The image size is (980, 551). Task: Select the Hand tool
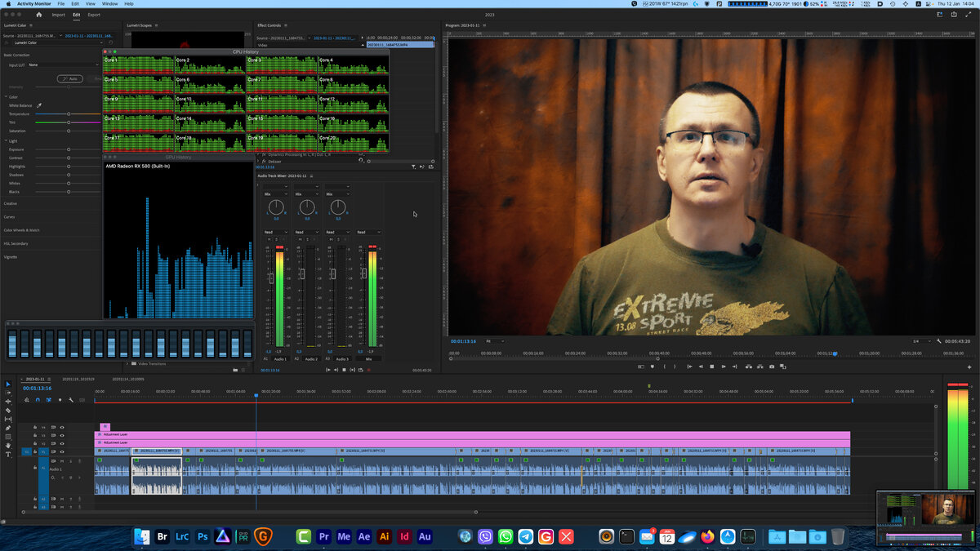coord(8,446)
